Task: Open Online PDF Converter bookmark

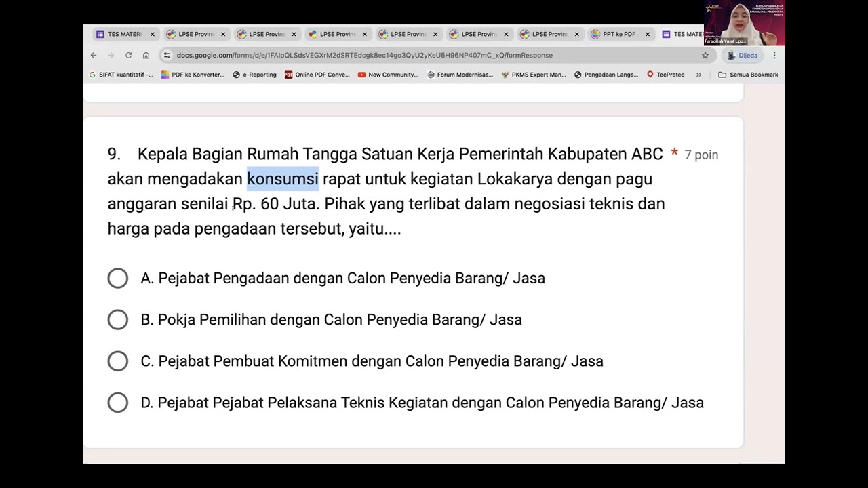Action: tap(317, 75)
